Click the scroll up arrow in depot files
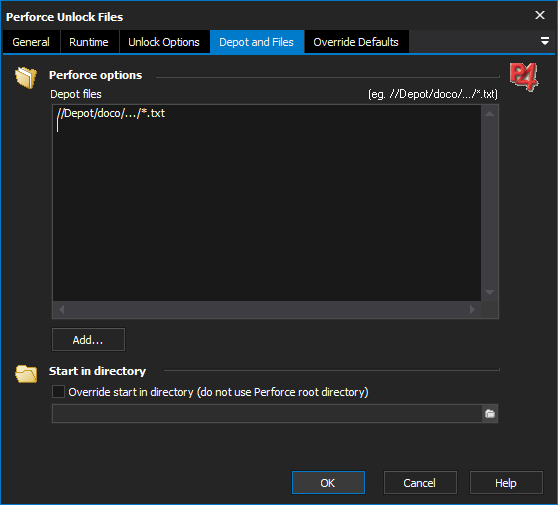Image resolution: width=558 pixels, height=505 pixels. pos(489,114)
